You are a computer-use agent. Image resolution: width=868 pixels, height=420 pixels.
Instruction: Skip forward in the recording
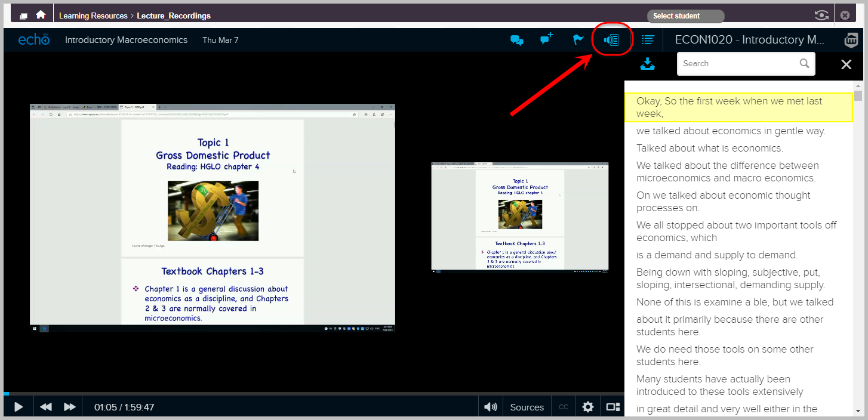[69, 406]
